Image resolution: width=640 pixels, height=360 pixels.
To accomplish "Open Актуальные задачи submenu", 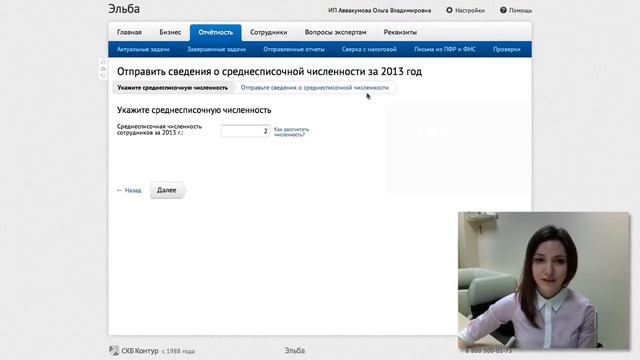I will [143, 49].
